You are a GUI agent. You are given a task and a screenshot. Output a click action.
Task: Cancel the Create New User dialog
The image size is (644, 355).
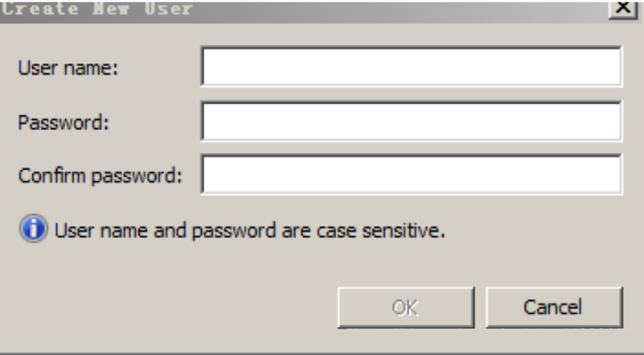(552, 308)
